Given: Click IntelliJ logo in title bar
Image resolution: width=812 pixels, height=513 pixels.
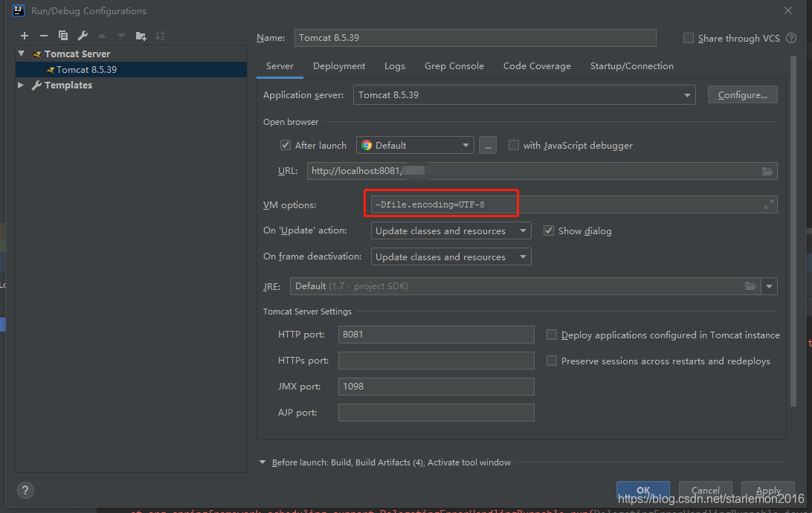Looking at the screenshot, I should pos(19,10).
